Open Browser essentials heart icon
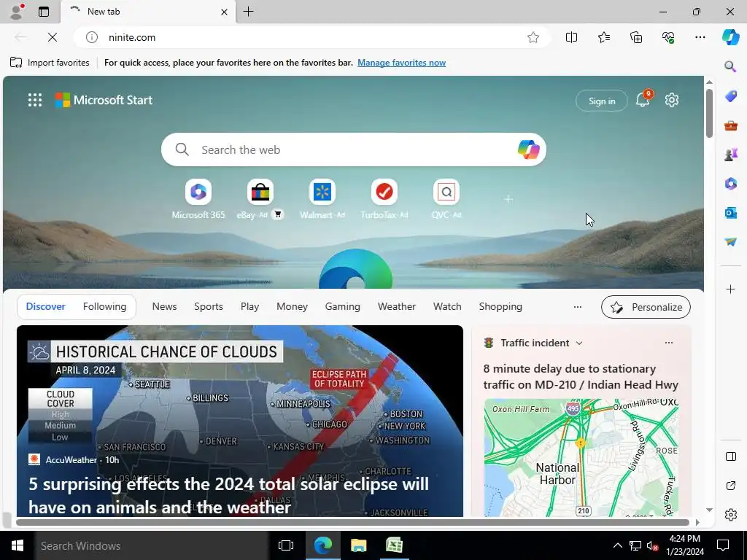The height and width of the screenshot is (560, 747). (x=668, y=37)
